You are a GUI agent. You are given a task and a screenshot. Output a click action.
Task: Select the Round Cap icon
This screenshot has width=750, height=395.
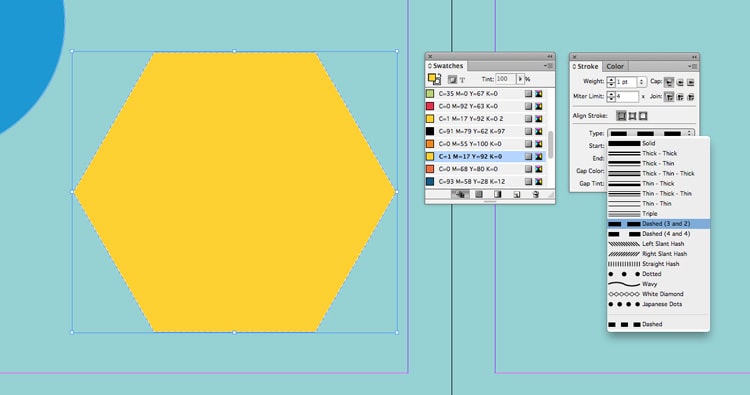(680, 82)
